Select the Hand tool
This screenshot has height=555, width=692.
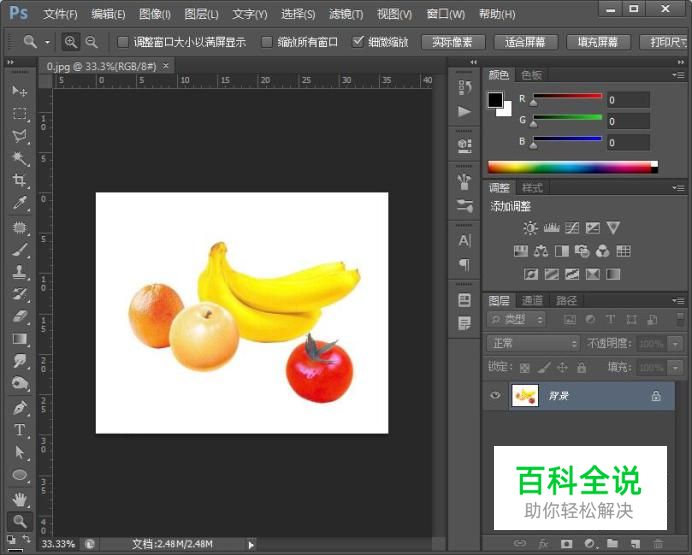(x=19, y=498)
